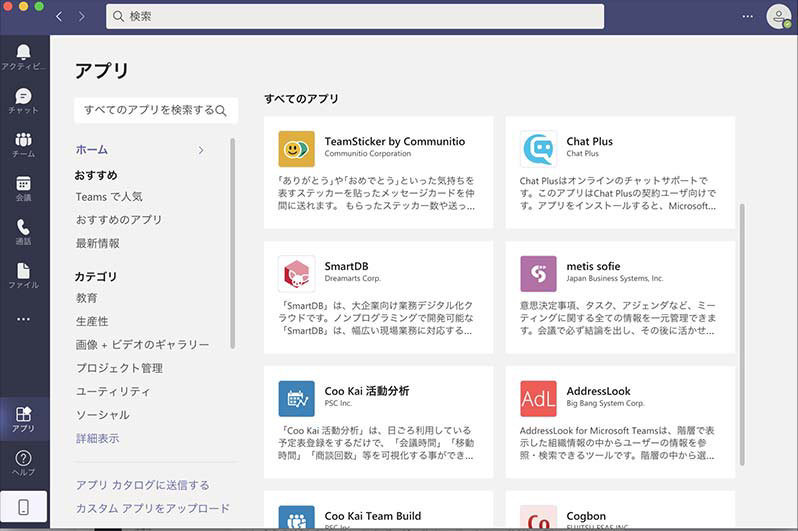This screenshot has width=798, height=531.
Task: Click the mobile device download icon
Action: point(23,507)
